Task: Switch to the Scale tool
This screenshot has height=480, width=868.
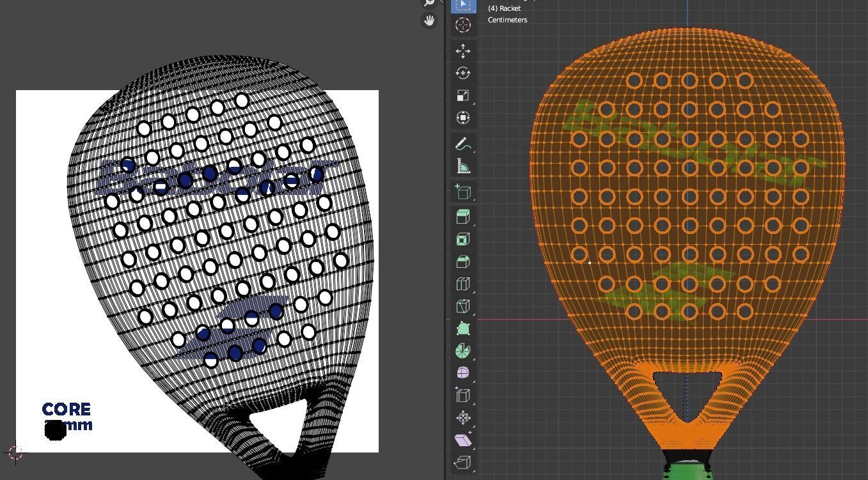Action: click(x=462, y=95)
